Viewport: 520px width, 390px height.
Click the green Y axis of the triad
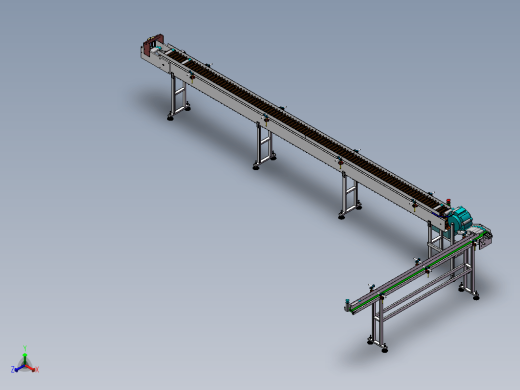[x=25, y=355]
